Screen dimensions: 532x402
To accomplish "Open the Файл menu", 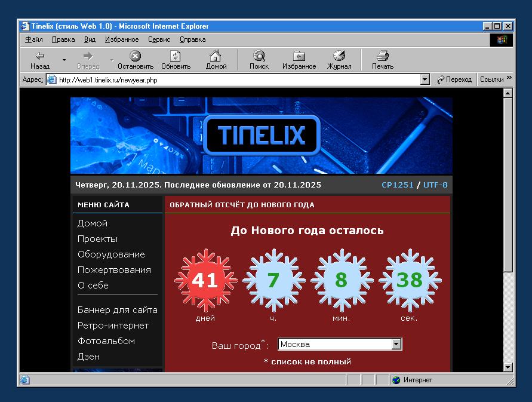I will click(34, 39).
